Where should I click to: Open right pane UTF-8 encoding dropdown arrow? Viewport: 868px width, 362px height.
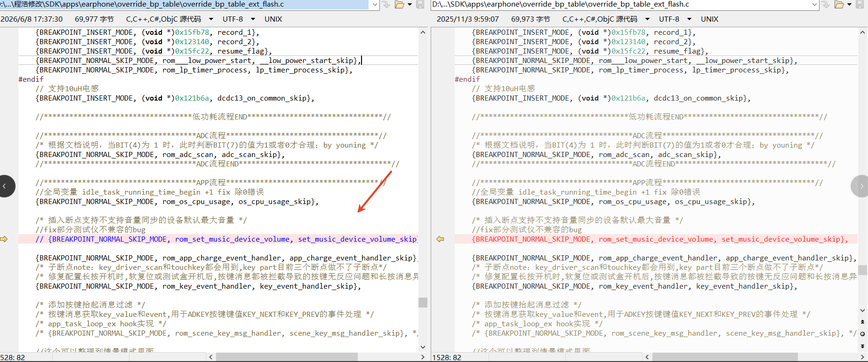point(689,19)
